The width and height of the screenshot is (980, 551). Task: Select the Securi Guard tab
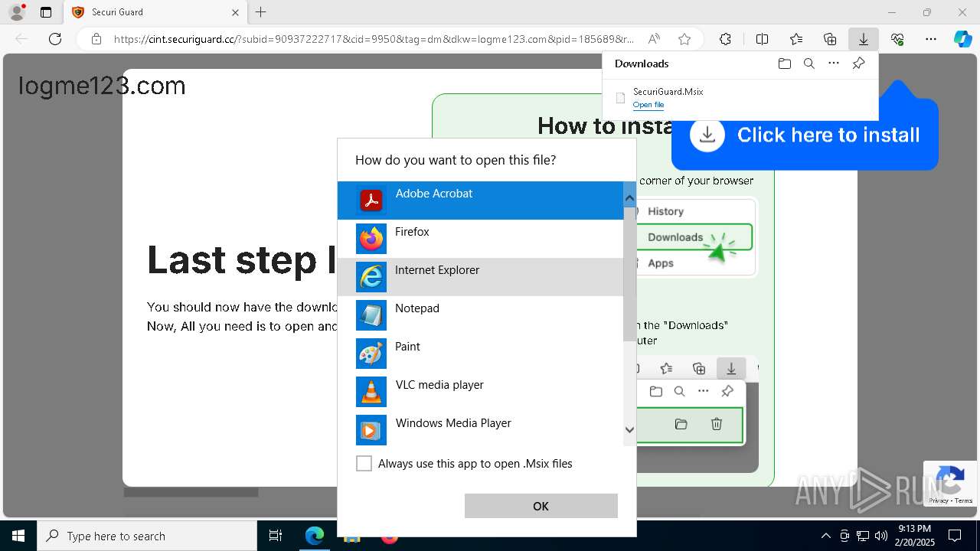point(154,12)
